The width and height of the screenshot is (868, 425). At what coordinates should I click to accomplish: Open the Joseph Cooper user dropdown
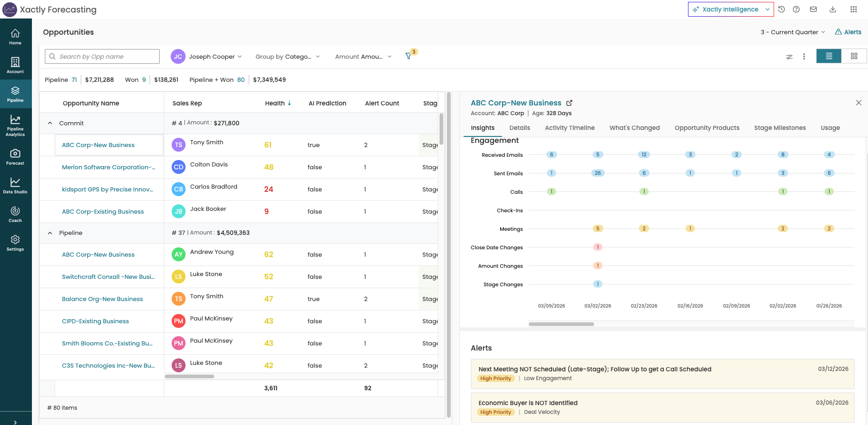(207, 56)
